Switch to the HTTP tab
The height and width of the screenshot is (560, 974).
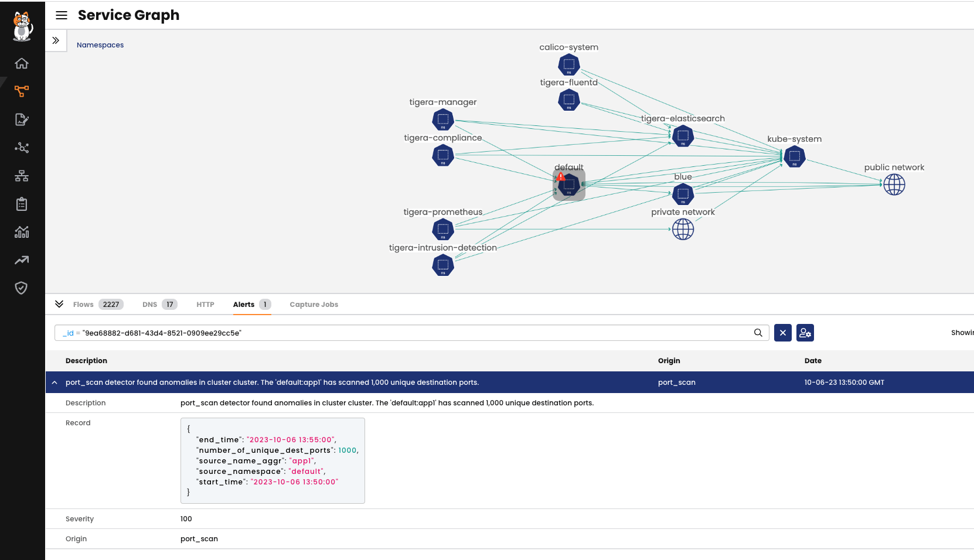tap(205, 305)
